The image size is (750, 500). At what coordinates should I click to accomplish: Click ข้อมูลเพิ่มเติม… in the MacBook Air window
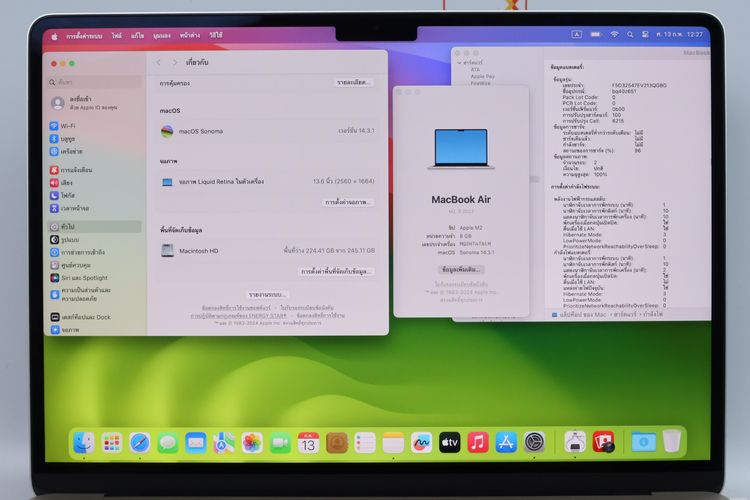pos(461,270)
